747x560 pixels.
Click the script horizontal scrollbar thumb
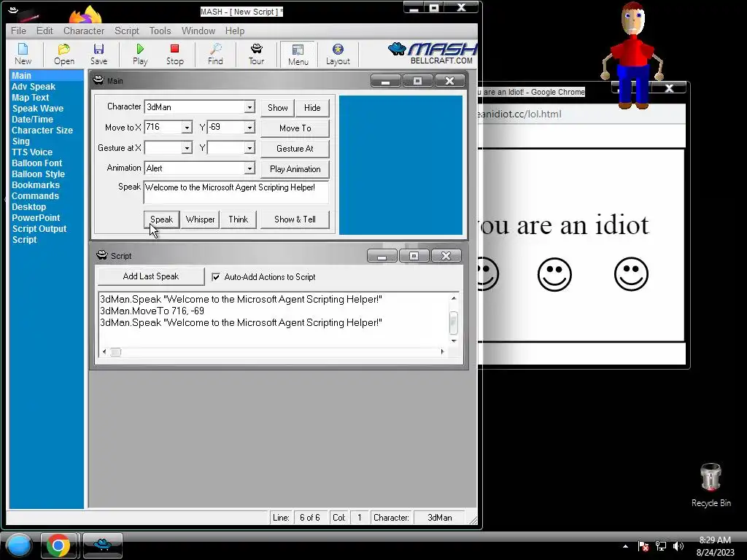116,352
